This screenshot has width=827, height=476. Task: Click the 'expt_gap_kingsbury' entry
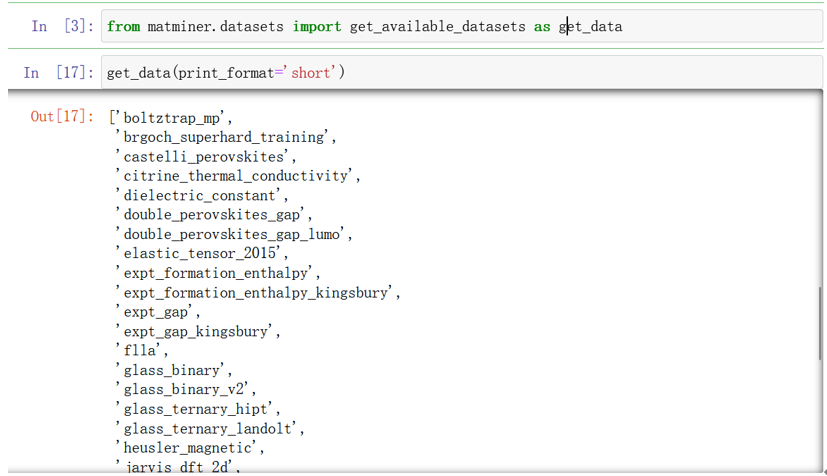tap(201, 331)
